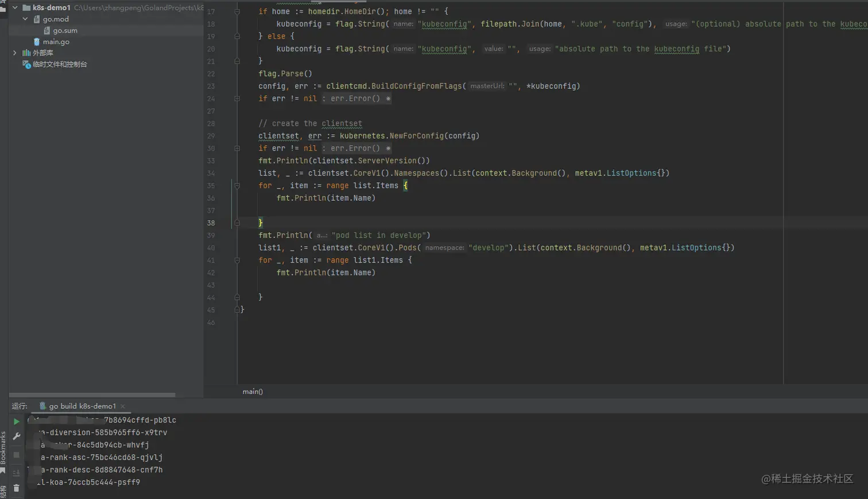Click 'list1.Items' on line 41
The width and height of the screenshot is (868, 499).
(x=378, y=260)
